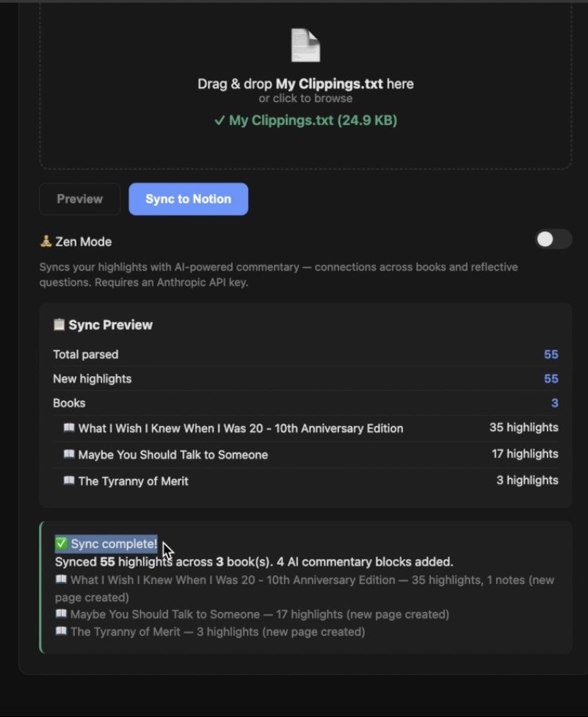This screenshot has width=588, height=717.
Task: Click the green checkmark in Sync complete message
Action: (61, 544)
